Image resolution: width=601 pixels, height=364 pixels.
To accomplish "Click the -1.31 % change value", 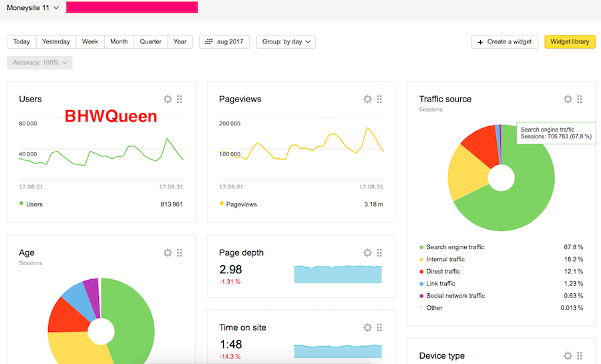I will tap(230, 282).
